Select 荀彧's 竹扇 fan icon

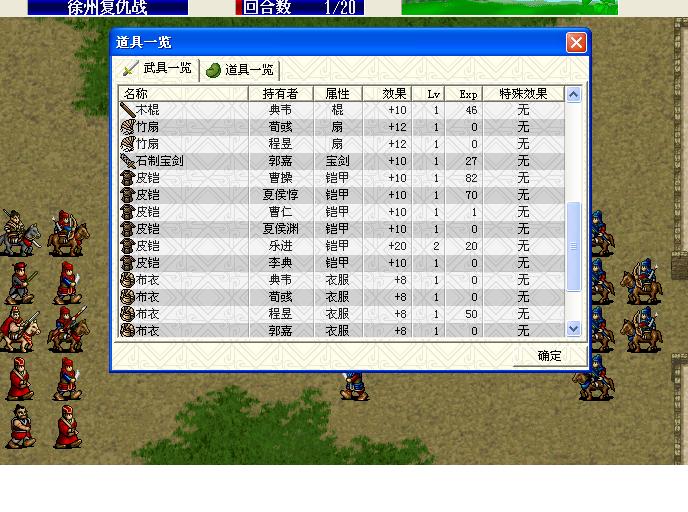tap(128, 127)
